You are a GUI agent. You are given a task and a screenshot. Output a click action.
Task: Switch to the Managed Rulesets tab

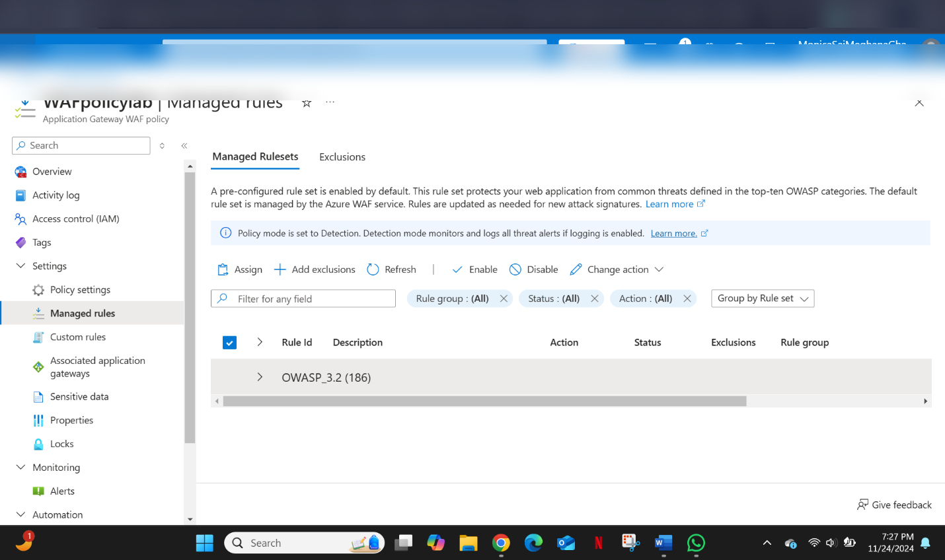[255, 157]
